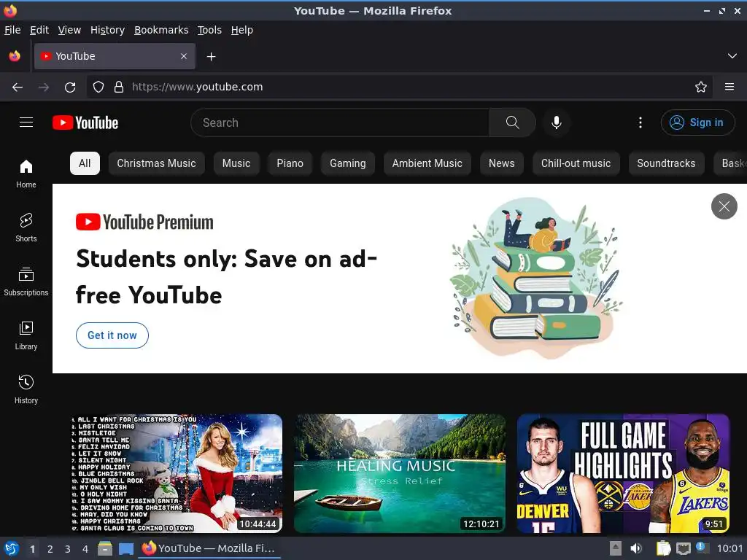This screenshot has width=747, height=560.
Task: Open the file manager taskbar icon
Action: [105, 548]
